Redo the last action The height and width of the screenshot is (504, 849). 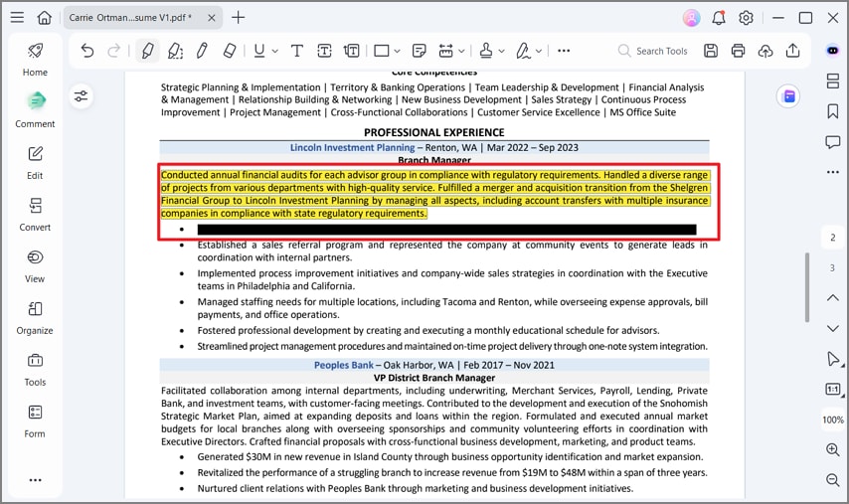pyautogui.click(x=113, y=51)
